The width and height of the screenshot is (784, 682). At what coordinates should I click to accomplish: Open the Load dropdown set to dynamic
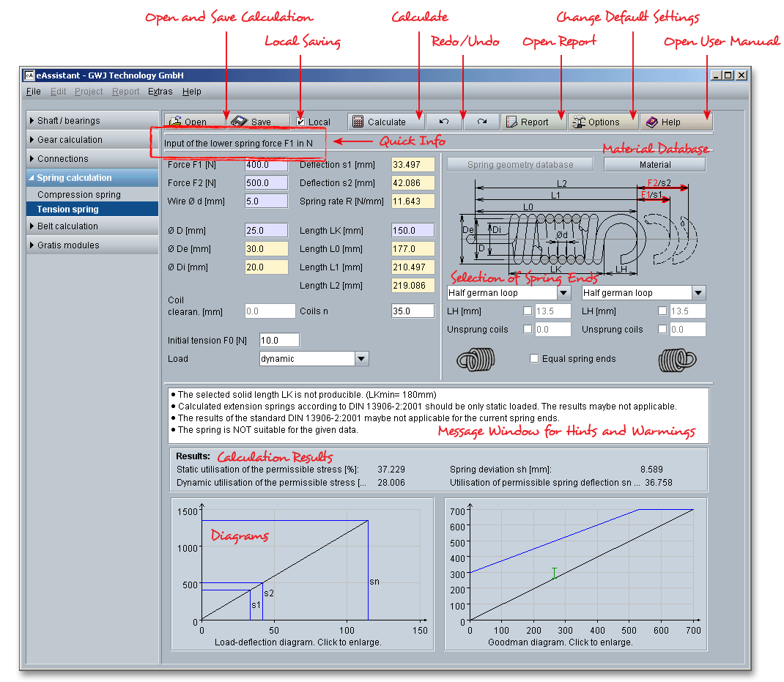click(x=361, y=359)
